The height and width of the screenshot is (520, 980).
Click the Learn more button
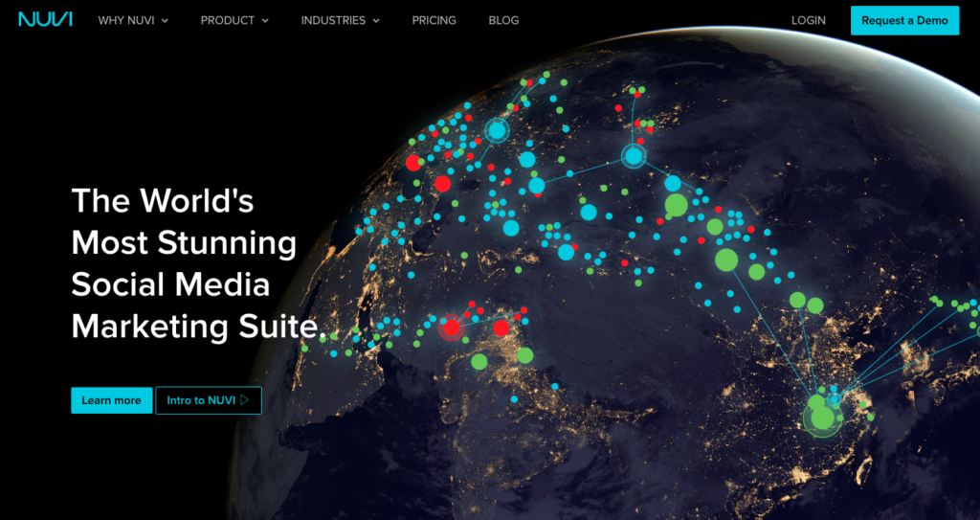111,400
